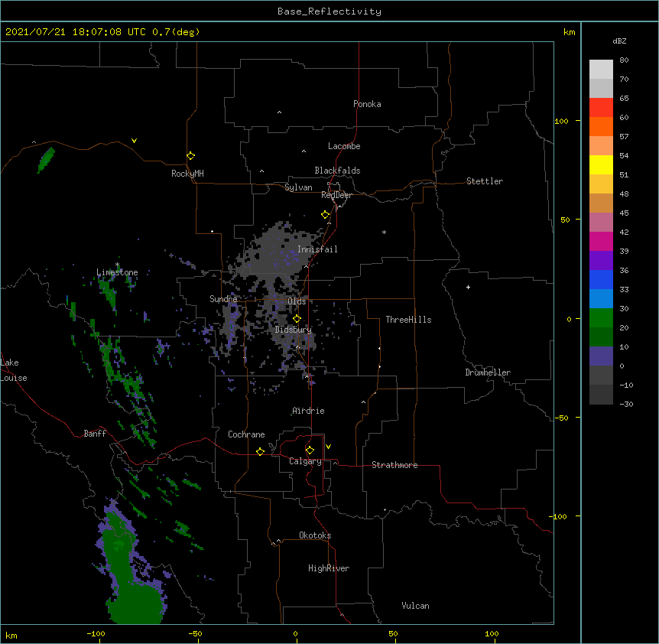Click the Lake Louise map label
Screen dimensions: 659x644
pos(14,370)
